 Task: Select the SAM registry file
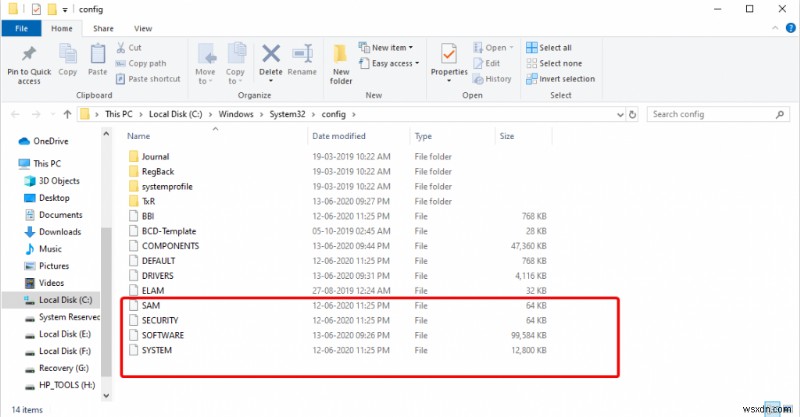144,306
